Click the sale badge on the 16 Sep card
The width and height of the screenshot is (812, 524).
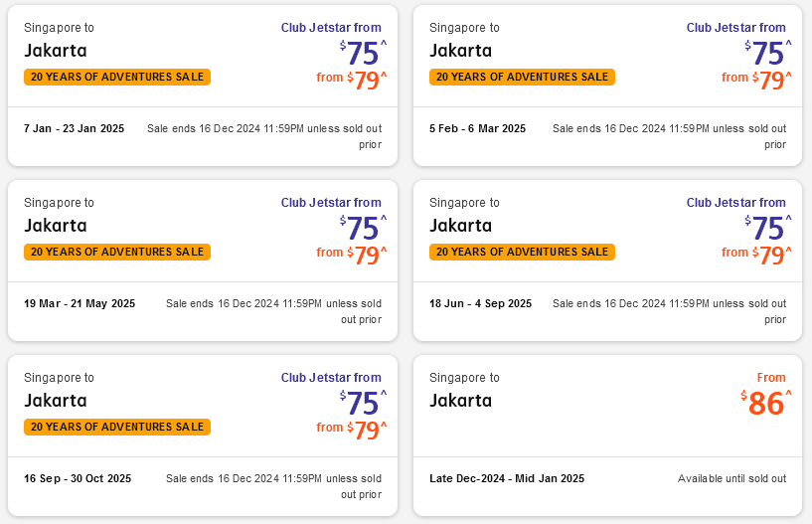point(117,427)
